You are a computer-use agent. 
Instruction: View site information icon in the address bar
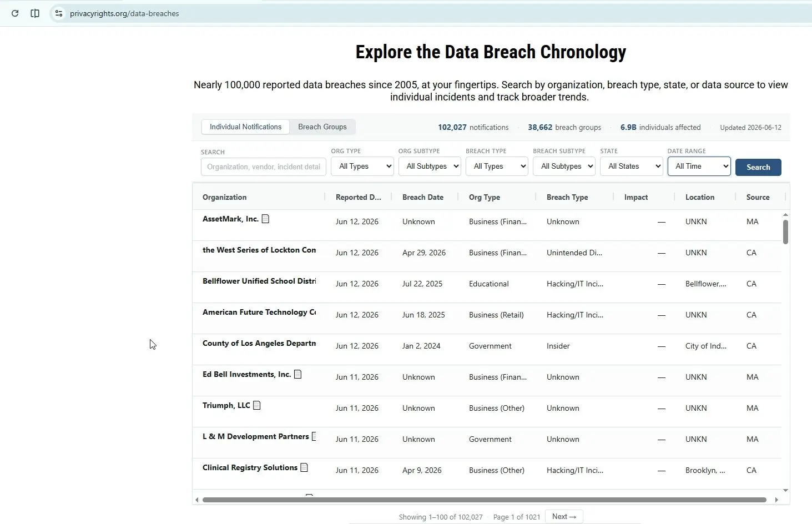59,13
